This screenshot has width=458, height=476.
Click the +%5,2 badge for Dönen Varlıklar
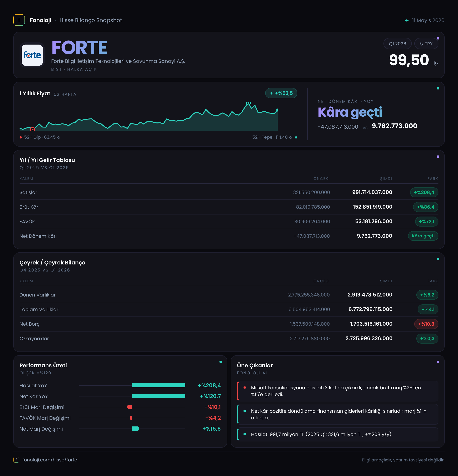(427, 295)
